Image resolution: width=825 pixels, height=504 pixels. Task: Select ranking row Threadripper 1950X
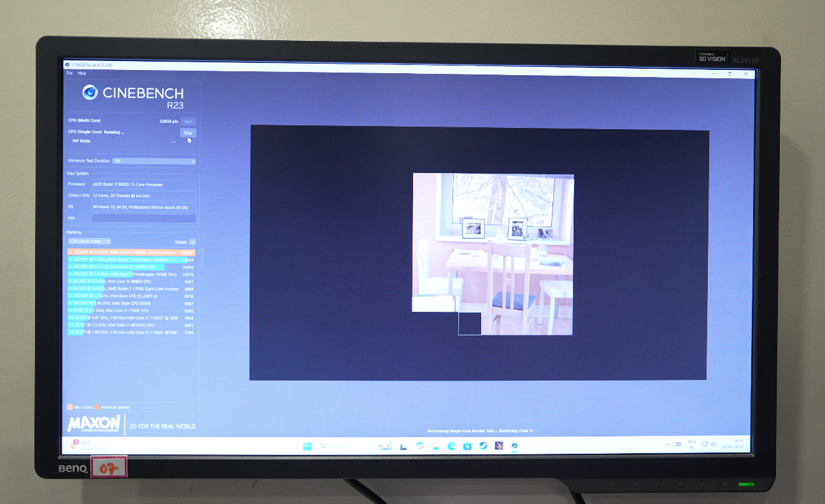132,274
